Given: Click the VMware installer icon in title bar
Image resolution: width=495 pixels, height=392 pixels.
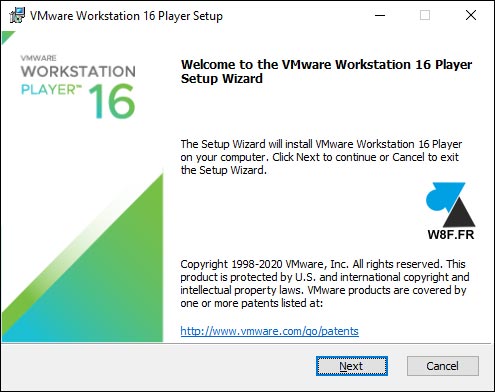Looking at the screenshot, I should 17,15.
